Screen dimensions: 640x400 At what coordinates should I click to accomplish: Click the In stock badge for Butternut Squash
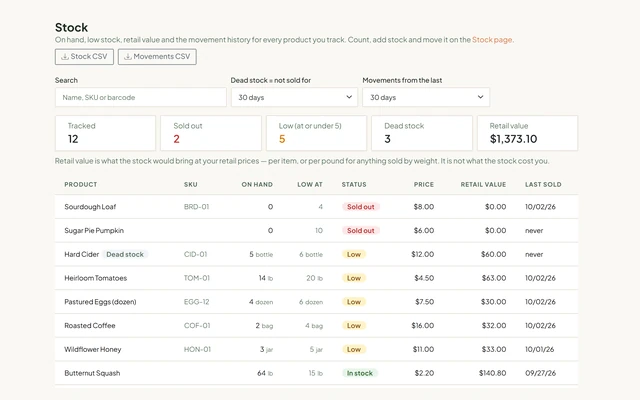pyautogui.click(x=360, y=373)
